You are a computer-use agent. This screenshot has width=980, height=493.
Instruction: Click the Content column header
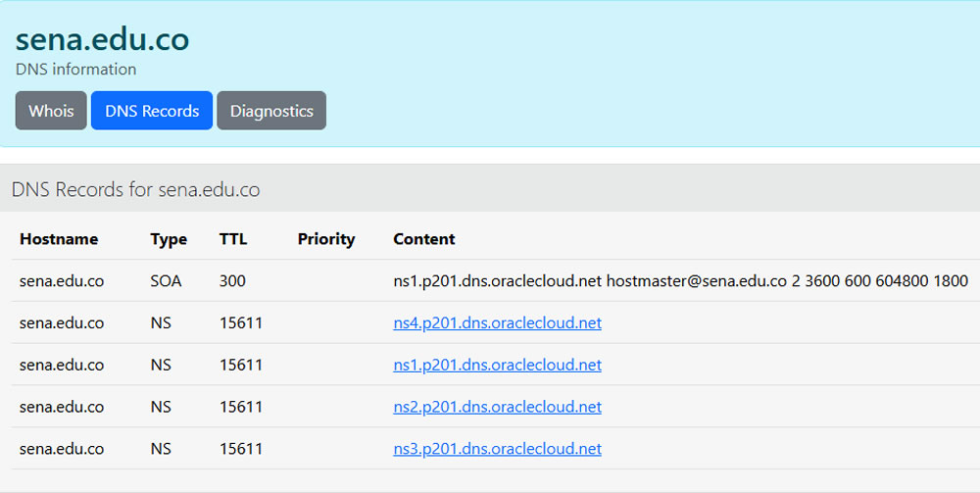(423, 239)
